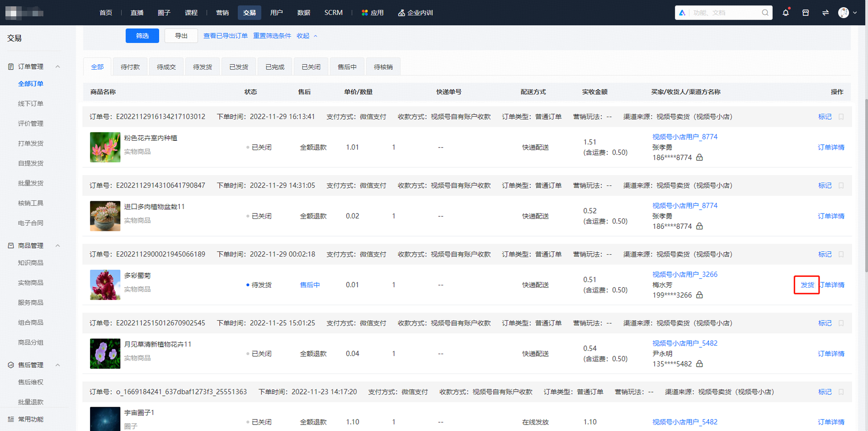The width and height of the screenshot is (868, 431).
Task: Click the 导出 button
Action: tap(181, 36)
